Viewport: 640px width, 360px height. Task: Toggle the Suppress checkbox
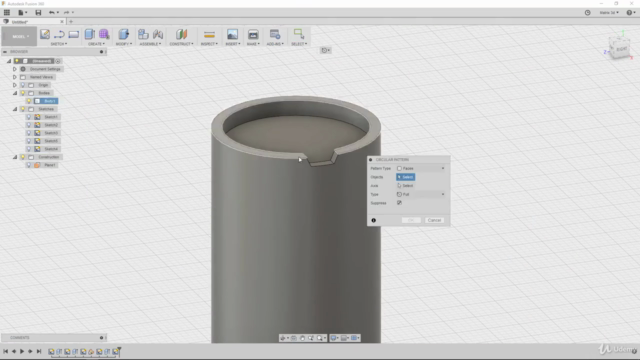tap(399, 203)
